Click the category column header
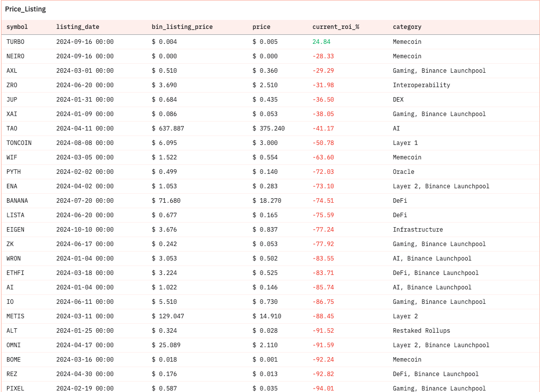The width and height of the screenshot is (540, 392). [x=407, y=27]
